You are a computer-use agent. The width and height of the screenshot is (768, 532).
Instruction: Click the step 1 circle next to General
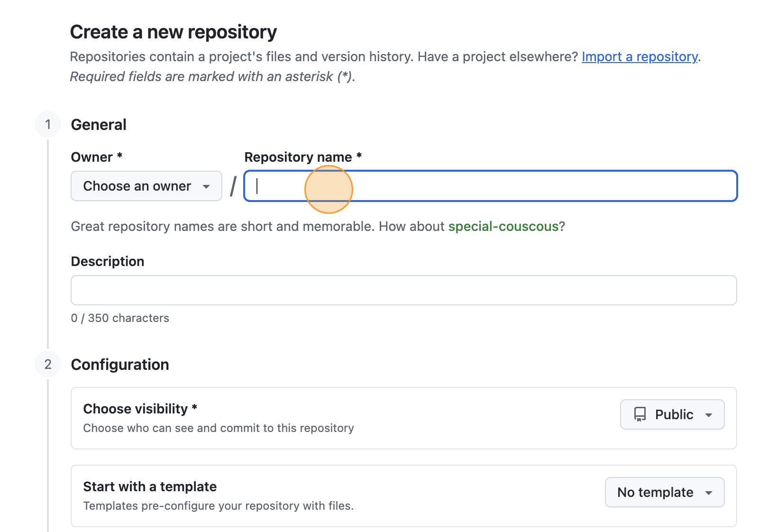pos(48,124)
